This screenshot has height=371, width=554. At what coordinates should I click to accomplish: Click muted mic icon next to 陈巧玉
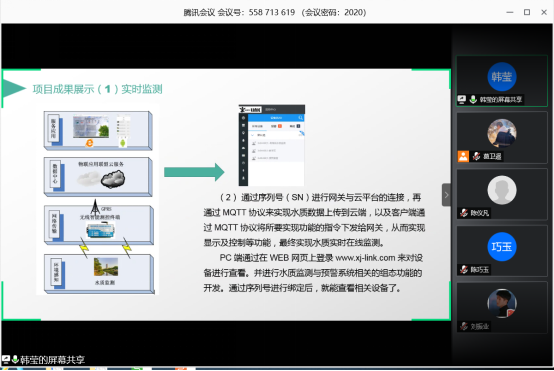(464, 270)
